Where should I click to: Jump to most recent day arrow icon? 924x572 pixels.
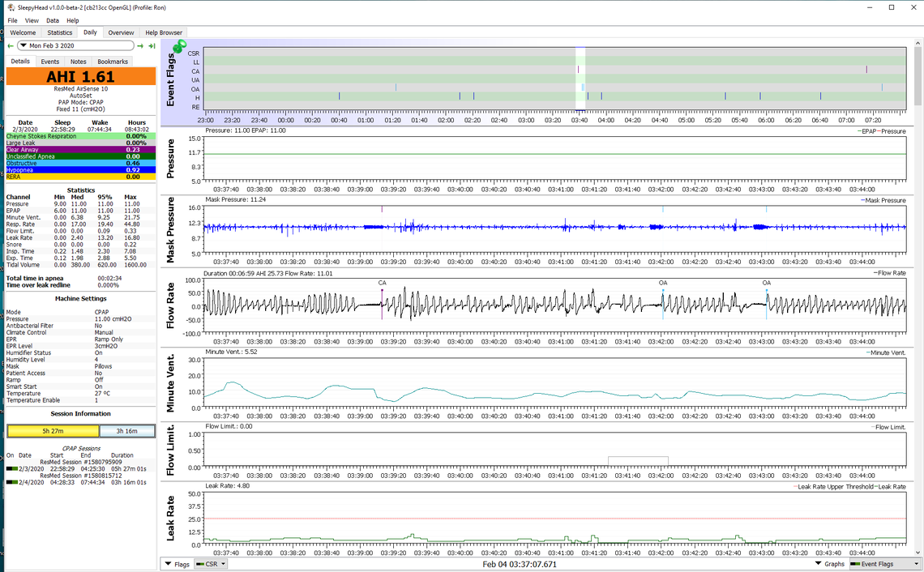[x=152, y=45]
